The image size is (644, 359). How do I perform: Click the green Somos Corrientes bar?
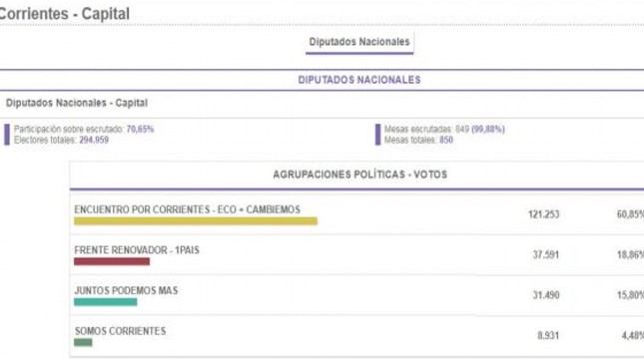point(83,342)
